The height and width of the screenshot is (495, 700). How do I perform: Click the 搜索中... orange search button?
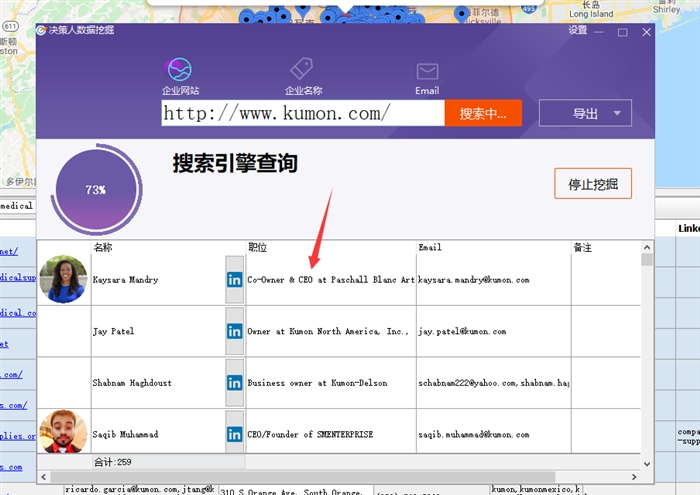tap(483, 113)
